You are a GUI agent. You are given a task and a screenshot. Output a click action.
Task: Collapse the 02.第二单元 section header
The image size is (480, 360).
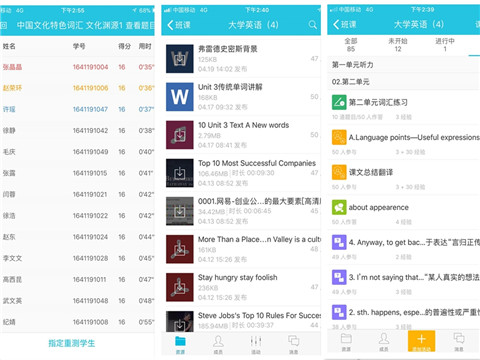tap(404, 82)
